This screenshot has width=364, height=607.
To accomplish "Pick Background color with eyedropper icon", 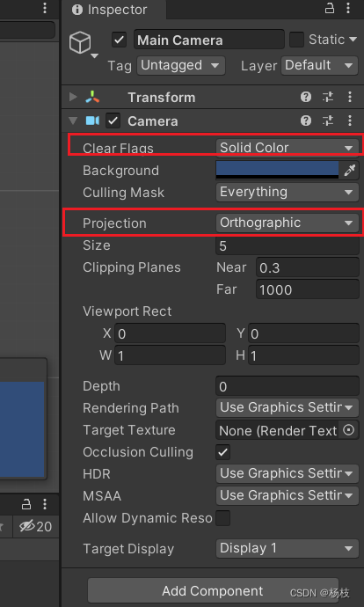I will click(x=349, y=170).
